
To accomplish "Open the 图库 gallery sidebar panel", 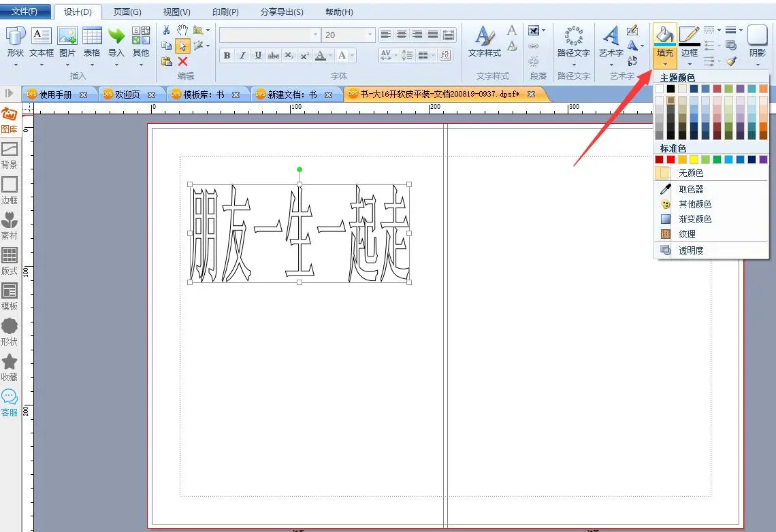I will point(10,120).
